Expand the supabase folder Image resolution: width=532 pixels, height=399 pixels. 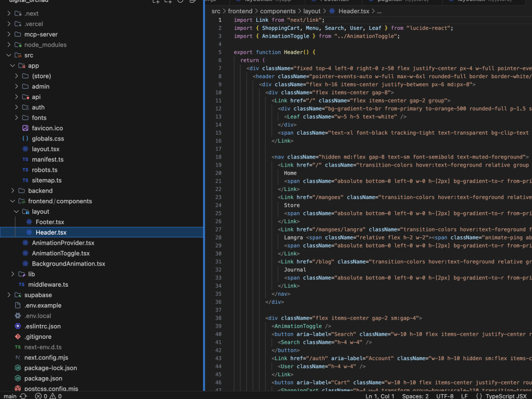click(x=9, y=295)
